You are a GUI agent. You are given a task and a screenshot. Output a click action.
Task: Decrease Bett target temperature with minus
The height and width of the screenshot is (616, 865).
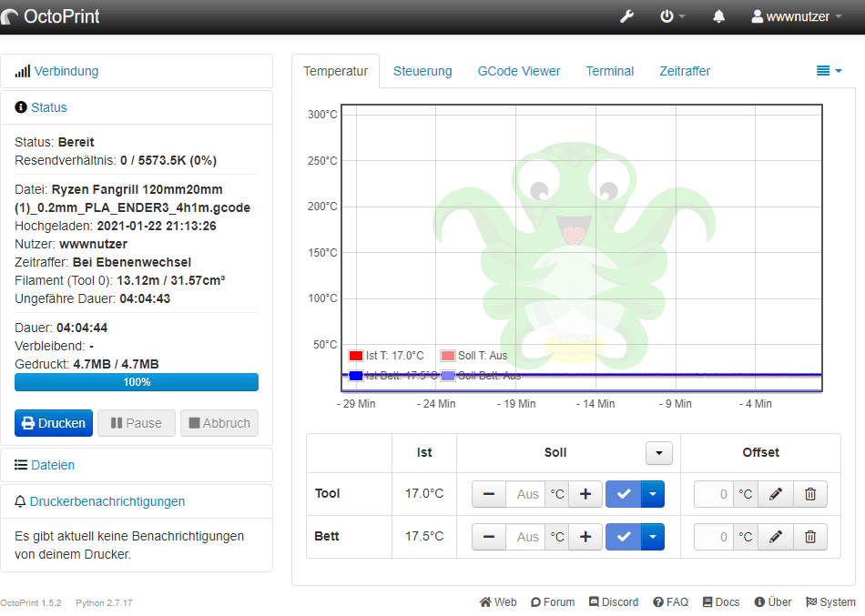(x=489, y=537)
